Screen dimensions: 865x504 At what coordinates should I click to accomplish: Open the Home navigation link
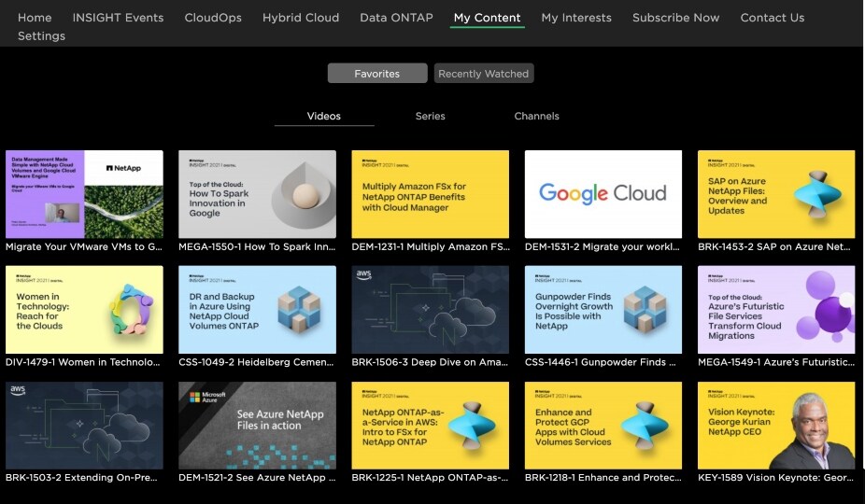(x=35, y=18)
